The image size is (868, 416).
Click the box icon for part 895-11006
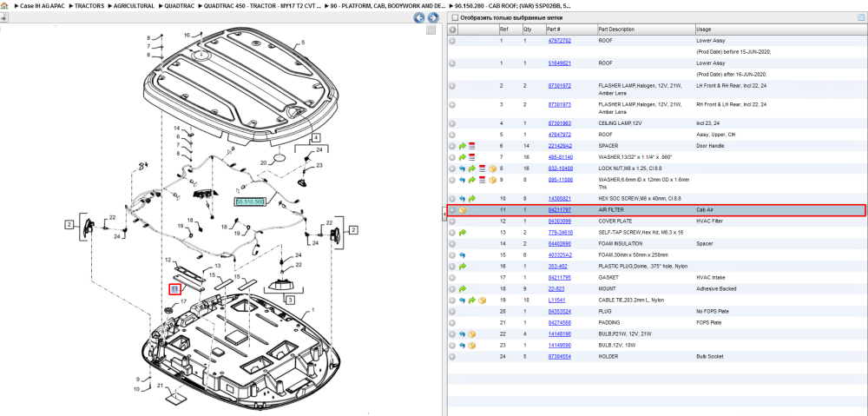491,180
